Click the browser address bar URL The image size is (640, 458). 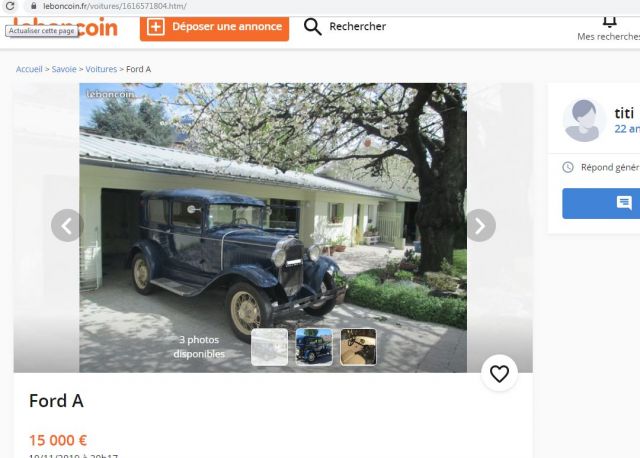click(x=115, y=6)
